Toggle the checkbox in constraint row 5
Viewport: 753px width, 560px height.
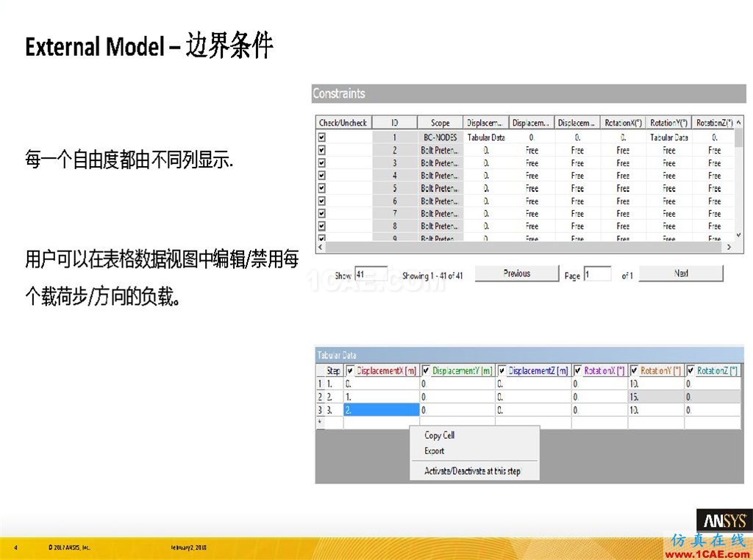322,188
